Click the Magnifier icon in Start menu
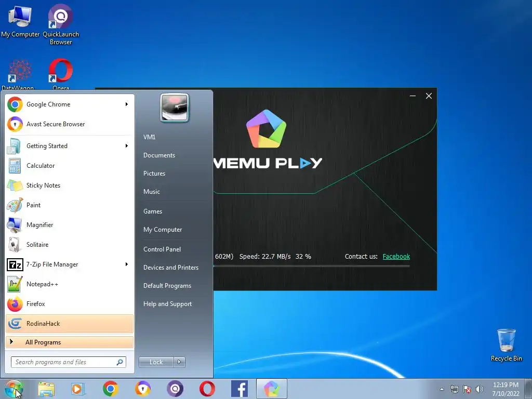 (15, 225)
